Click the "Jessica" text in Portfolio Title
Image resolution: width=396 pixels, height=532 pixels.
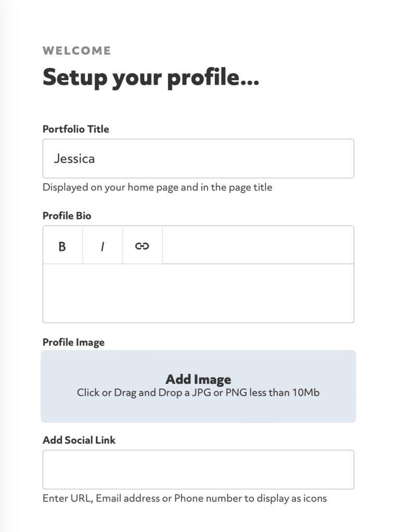point(74,159)
